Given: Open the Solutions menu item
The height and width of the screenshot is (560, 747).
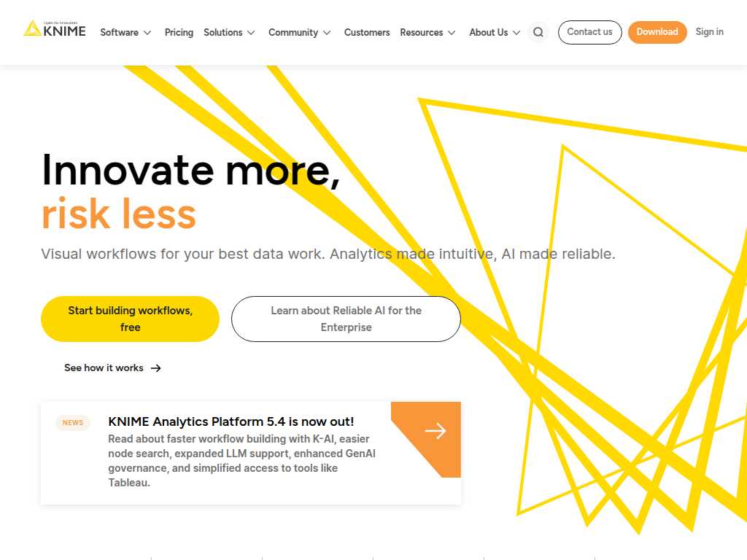Looking at the screenshot, I should tap(223, 32).
